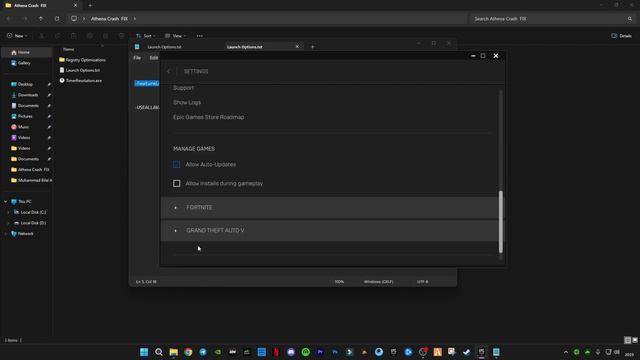640x360 pixels.
Task: Open Discord from the taskbar
Action: 291,352
